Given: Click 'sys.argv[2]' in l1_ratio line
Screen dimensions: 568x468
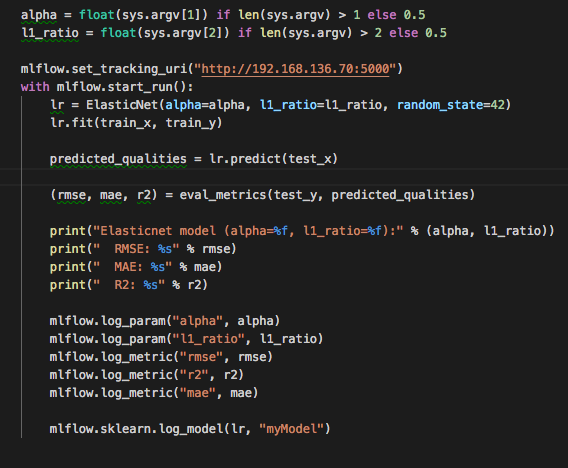Looking at the screenshot, I should pyautogui.click(x=183, y=33).
